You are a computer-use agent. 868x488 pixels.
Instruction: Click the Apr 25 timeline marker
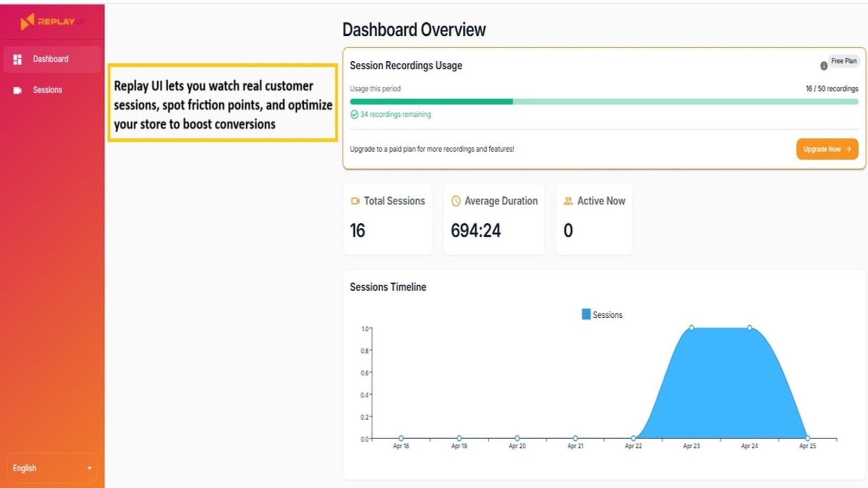807,438
